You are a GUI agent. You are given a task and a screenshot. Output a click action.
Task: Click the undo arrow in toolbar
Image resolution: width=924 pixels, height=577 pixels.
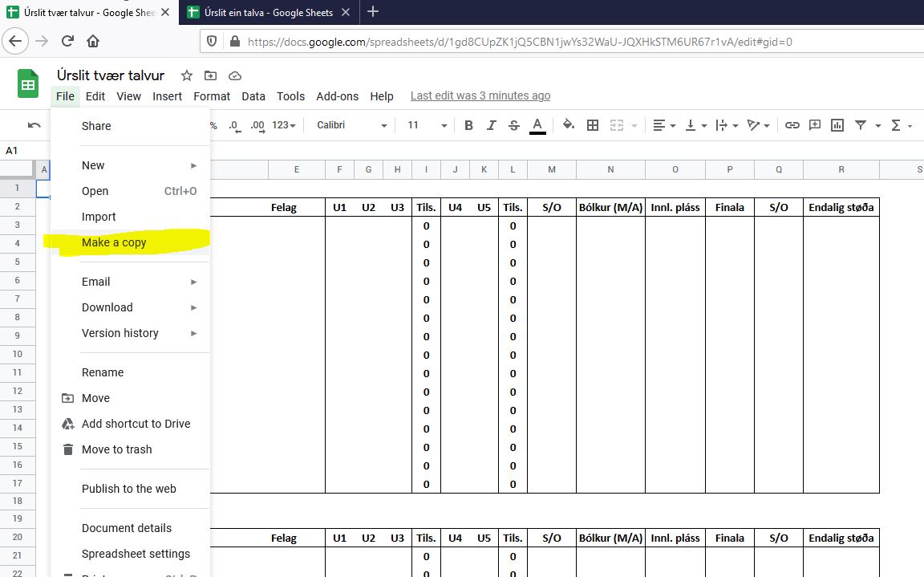tap(34, 125)
